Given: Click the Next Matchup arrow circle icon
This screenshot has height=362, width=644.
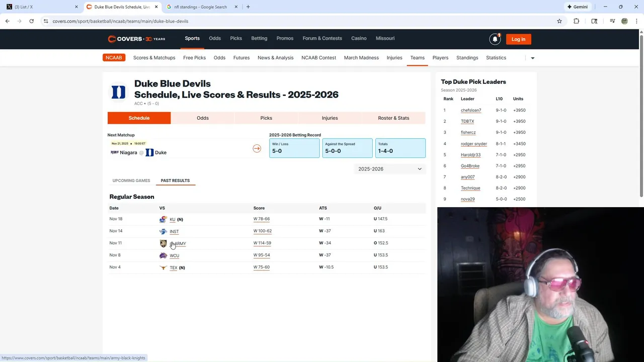Looking at the screenshot, I should tap(257, 148).
